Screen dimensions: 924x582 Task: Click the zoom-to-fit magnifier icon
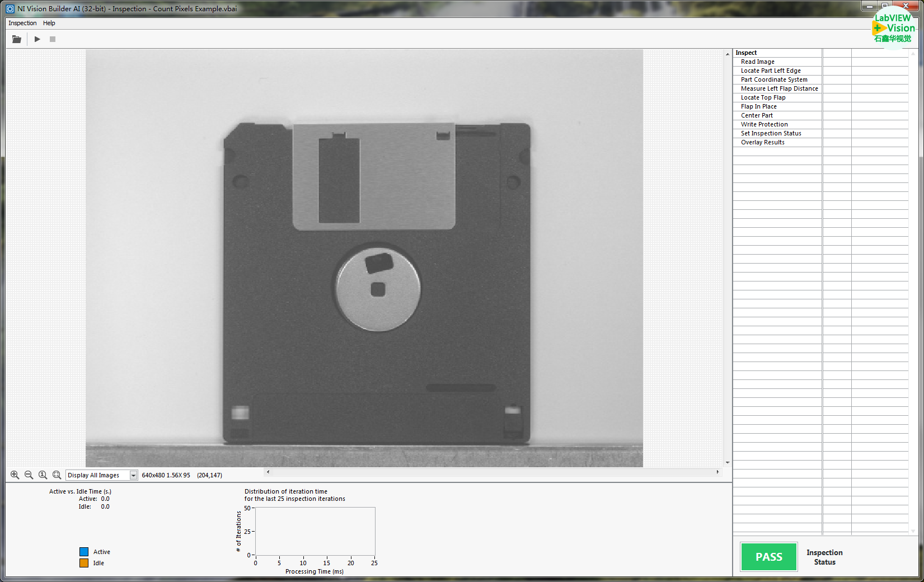pos(57,475)
